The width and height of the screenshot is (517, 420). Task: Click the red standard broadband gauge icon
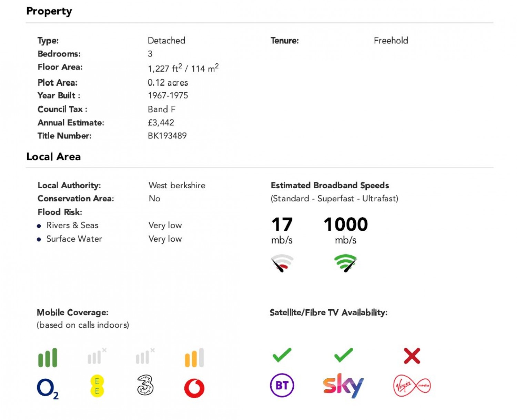coord(282,263)
